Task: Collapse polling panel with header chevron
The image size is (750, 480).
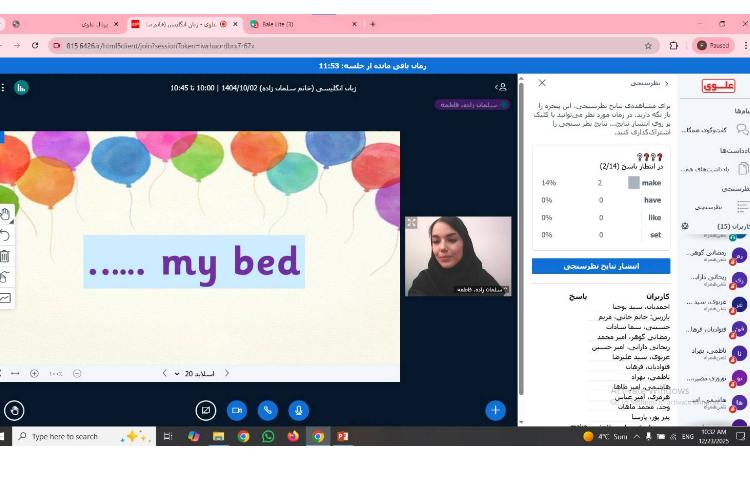Action: point(667,83)
